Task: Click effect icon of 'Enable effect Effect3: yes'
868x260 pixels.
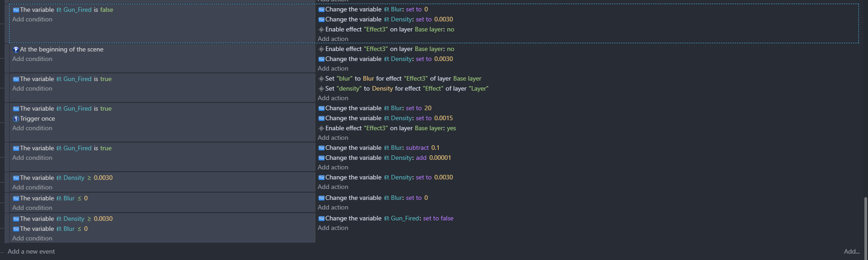Action: click(x=321, y=128)
